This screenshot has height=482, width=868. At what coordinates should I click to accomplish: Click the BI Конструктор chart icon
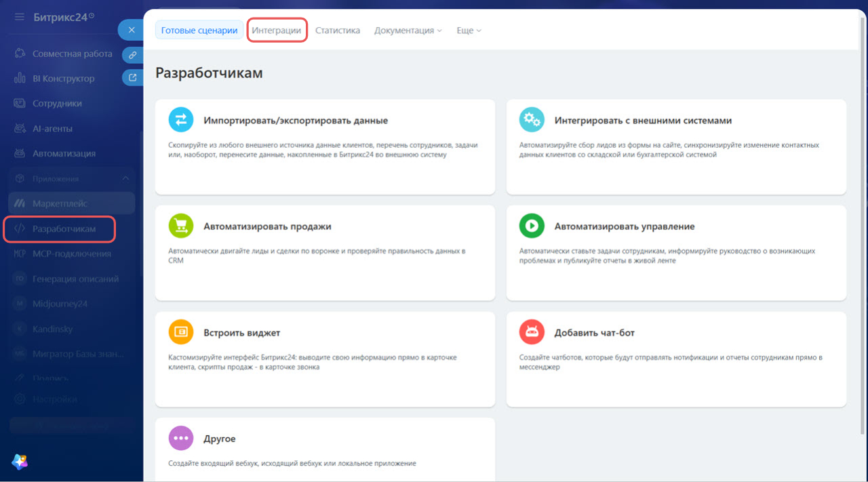point(20,79)
